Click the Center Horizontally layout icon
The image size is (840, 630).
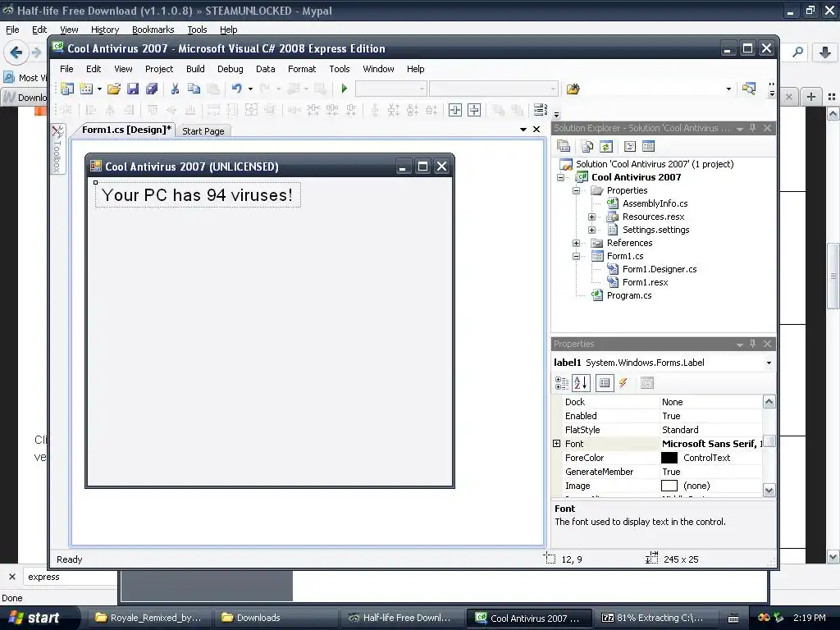tap(454, 110)
